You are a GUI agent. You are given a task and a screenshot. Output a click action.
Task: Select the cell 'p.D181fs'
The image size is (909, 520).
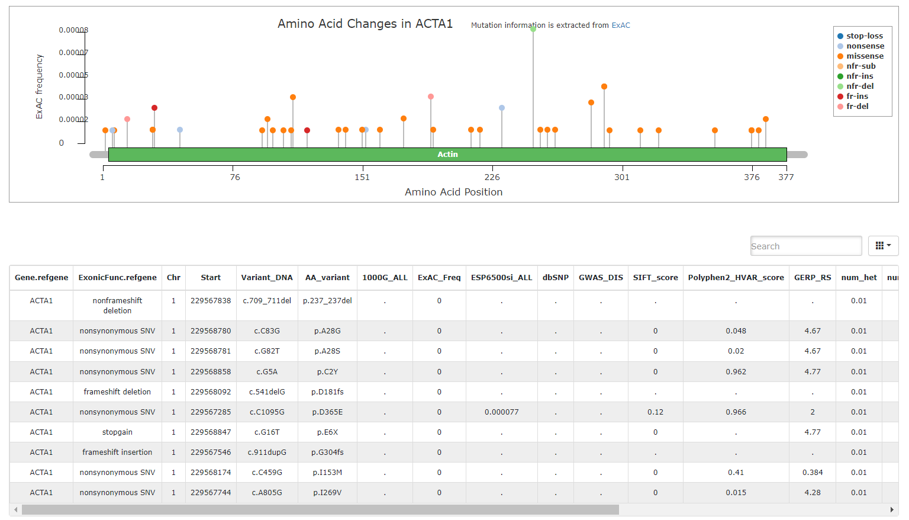pos(327,392)
